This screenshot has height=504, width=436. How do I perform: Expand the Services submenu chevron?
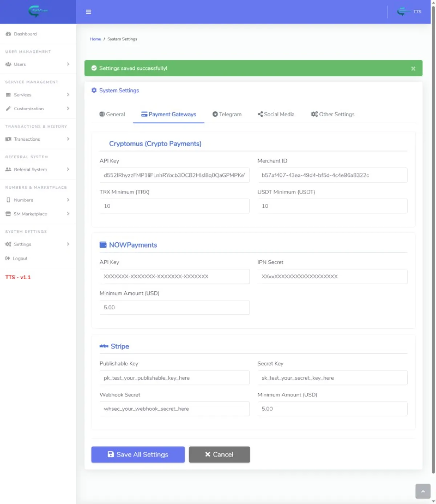click(x=68, y=95)
